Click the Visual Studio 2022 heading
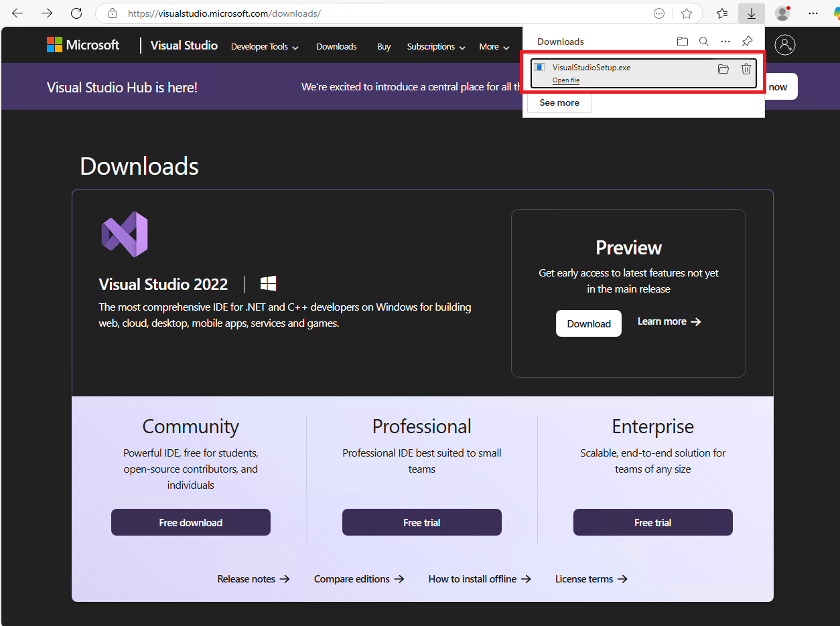This screenshot has width=840, height=626. [163, 284]
